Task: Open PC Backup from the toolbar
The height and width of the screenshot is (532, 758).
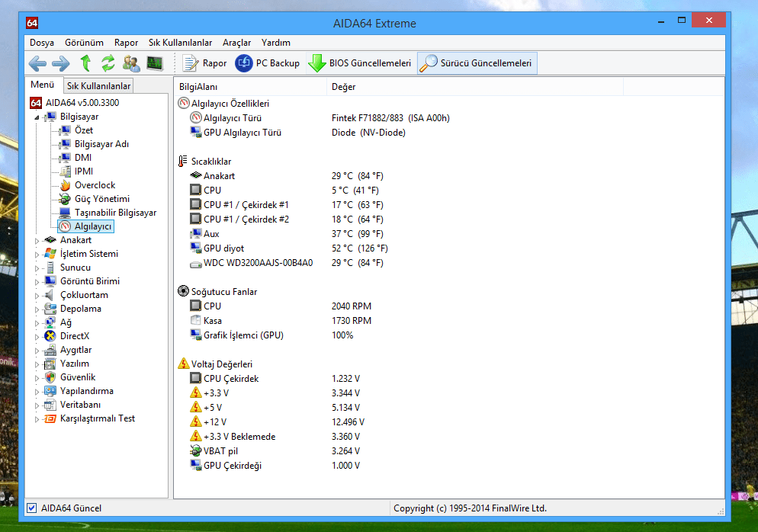Action: tap(268, 63)
